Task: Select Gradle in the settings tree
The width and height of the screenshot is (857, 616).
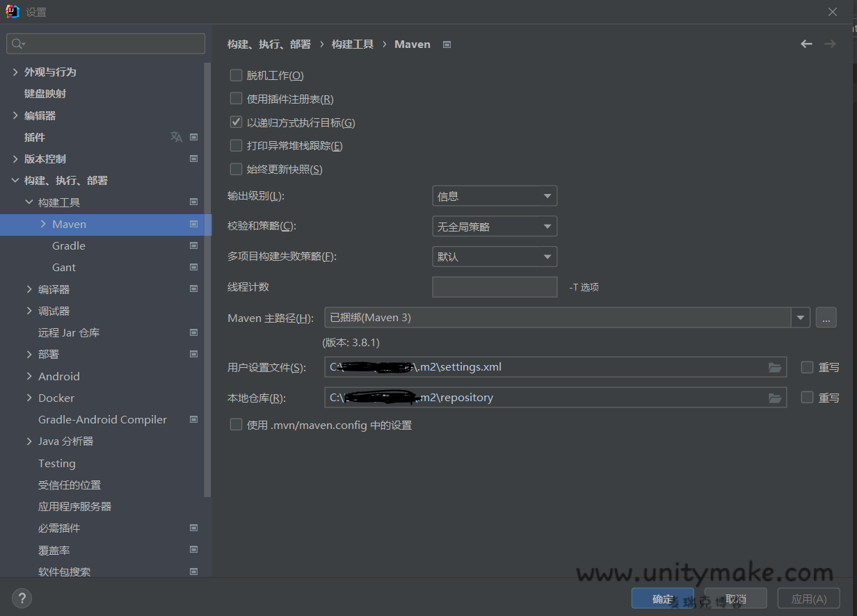Action: (x=69, y=246)
